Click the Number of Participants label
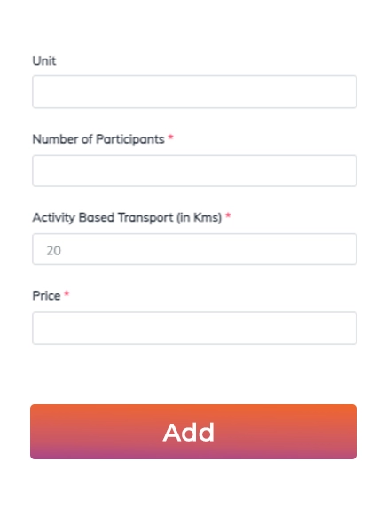This screenshot has height=532, width=392. (x=98, y=139)
